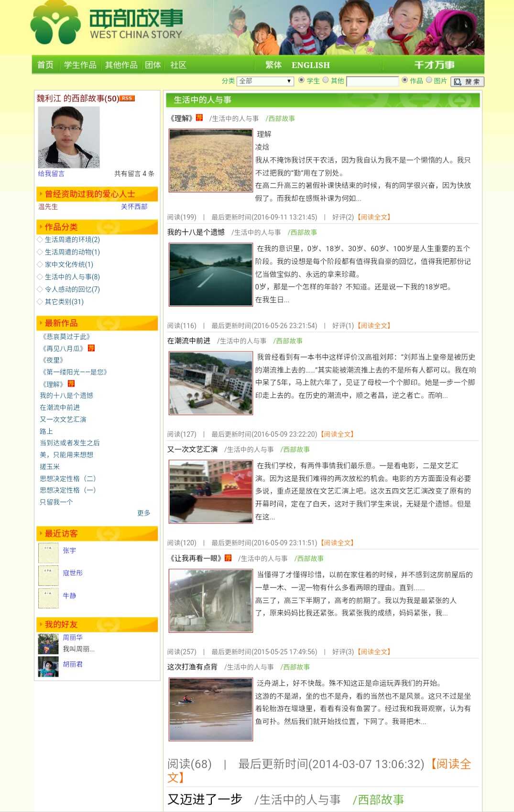Image resolution: width=514 pixels, height=812 pixels.
Task: Open the 分类 category dropdown
Action: [265, 81]
